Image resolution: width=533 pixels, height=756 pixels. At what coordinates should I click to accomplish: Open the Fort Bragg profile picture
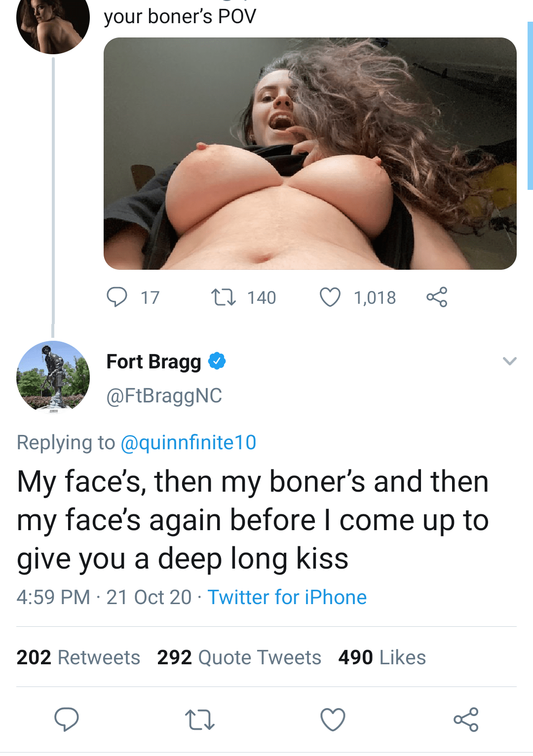[53, 377]
